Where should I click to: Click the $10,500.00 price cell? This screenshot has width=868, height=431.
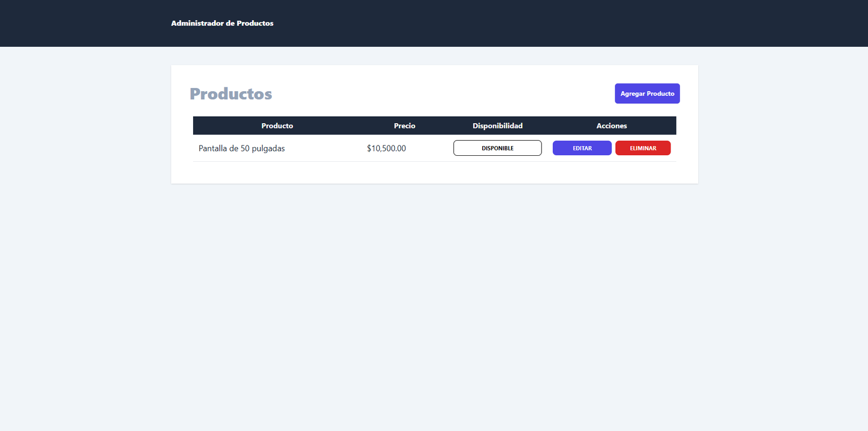tap(386, 148)
